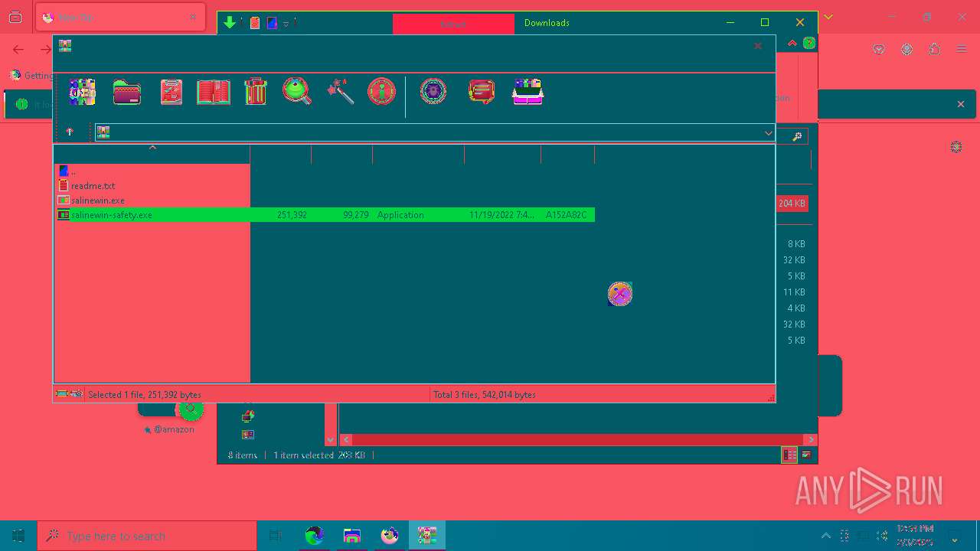Image resolution: width=980 pixels, height=551 pixels.
Task: Click the WinRAR Info icon
Action: [382, 92]
